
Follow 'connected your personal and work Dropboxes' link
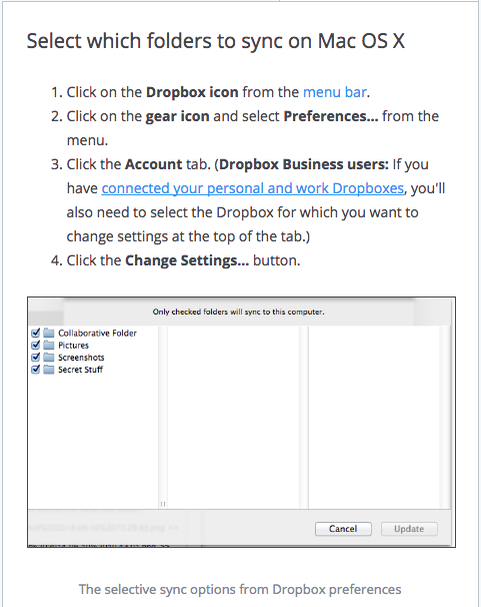252,188
